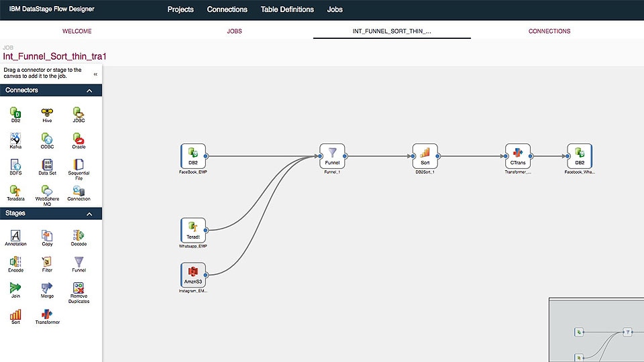The height and width of the screenshot is (362, 644).
Task: Collapse the Stages section
Action: point(89,214)
